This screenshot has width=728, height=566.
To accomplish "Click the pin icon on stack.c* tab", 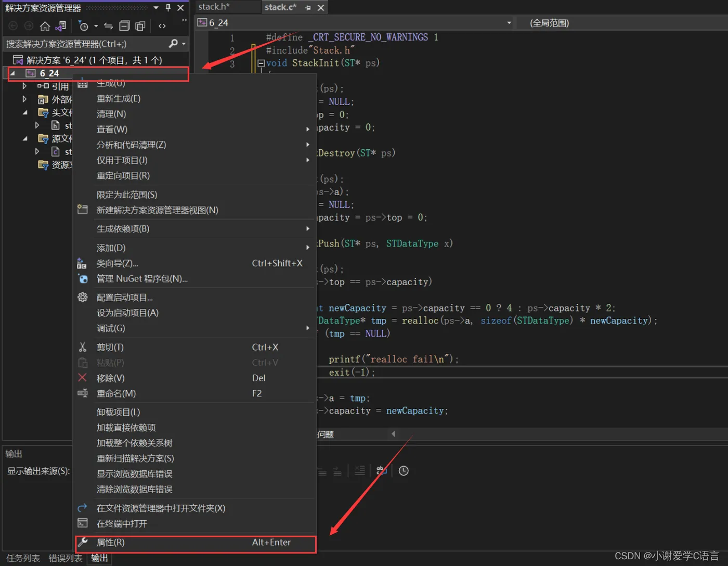I will [x=308, y=8].
